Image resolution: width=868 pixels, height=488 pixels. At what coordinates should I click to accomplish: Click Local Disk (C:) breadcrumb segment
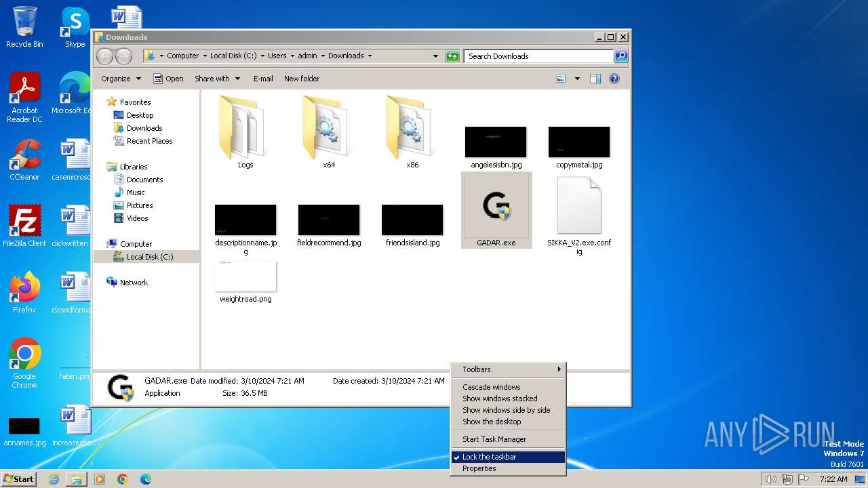[233, 56]
